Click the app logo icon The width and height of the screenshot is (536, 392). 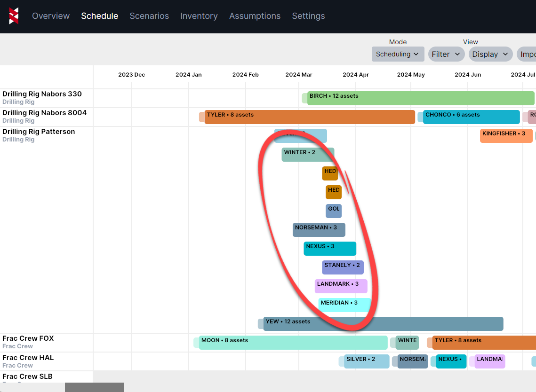(14, 16)
